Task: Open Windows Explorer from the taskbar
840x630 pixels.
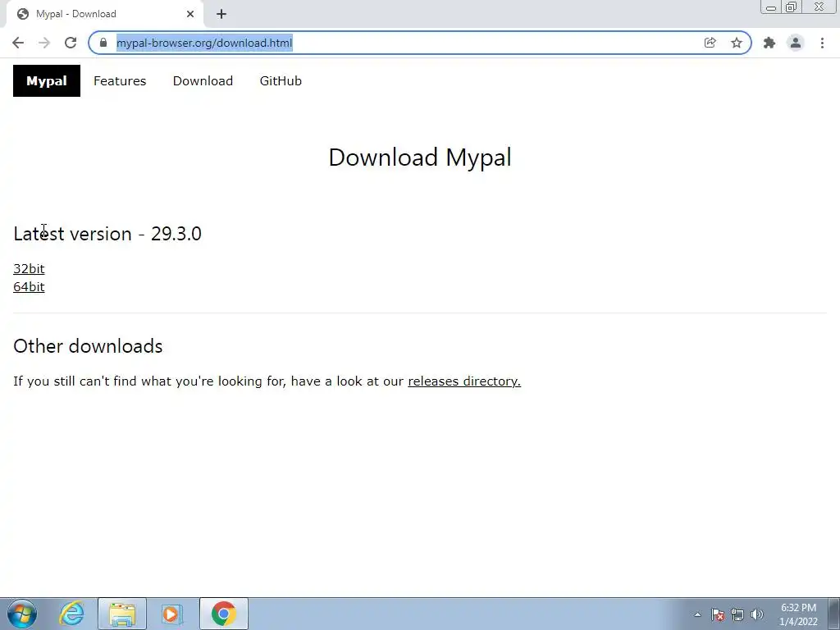Action: coord(122,614)
